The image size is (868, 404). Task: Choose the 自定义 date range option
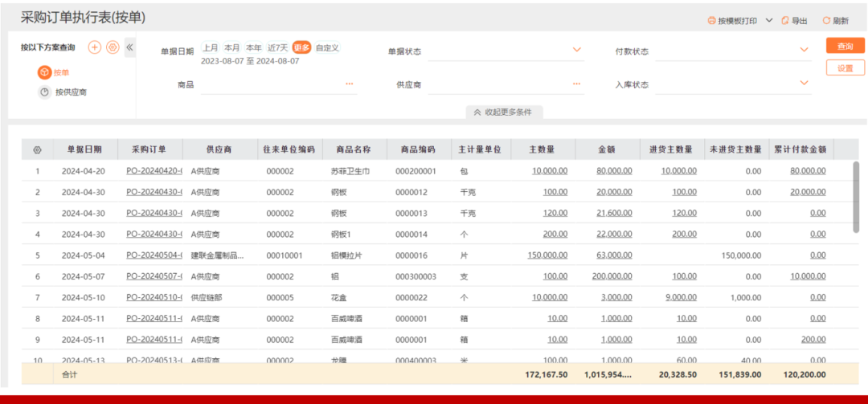click(327, 47)
